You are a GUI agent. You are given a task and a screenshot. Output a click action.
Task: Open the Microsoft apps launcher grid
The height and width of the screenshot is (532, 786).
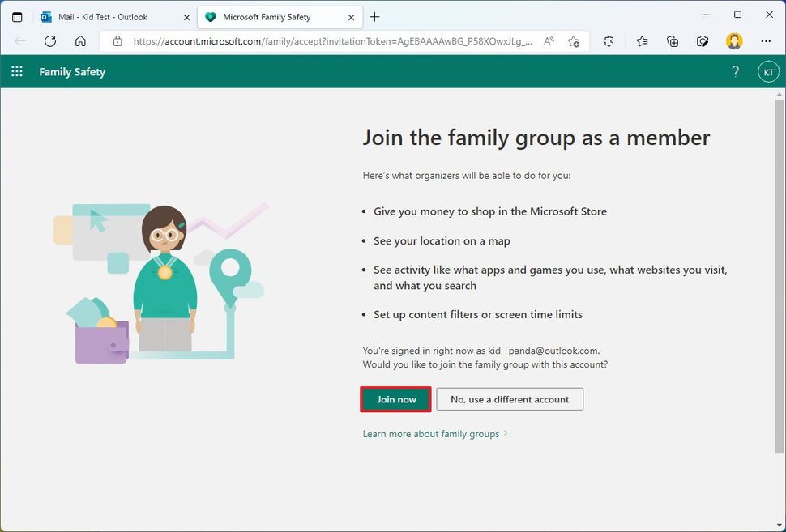tap(17, 71)
